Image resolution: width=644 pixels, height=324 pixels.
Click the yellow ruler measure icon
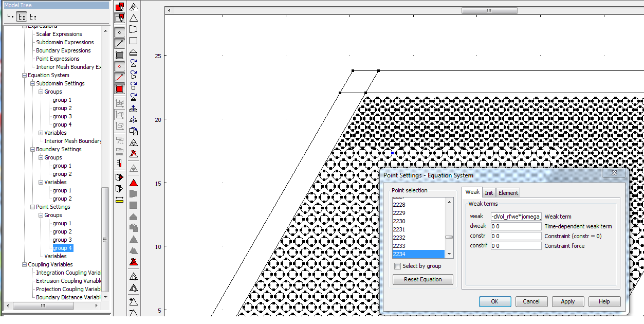tap(119, 199)
